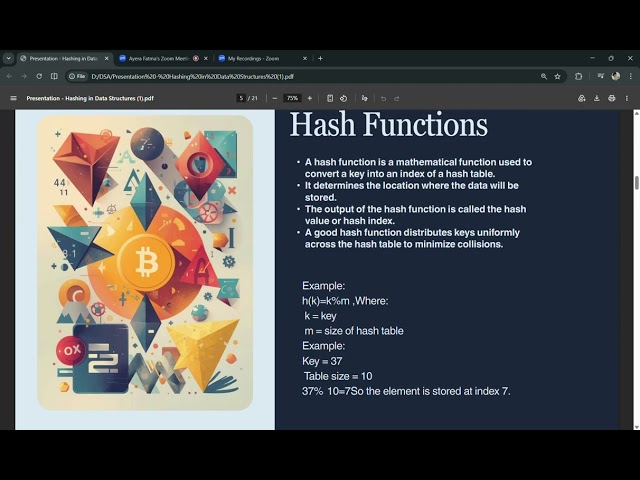This screenshot has height=480, width=640.
Task: Zoom in the PDF with plus button
Action: tap(310, 98)
